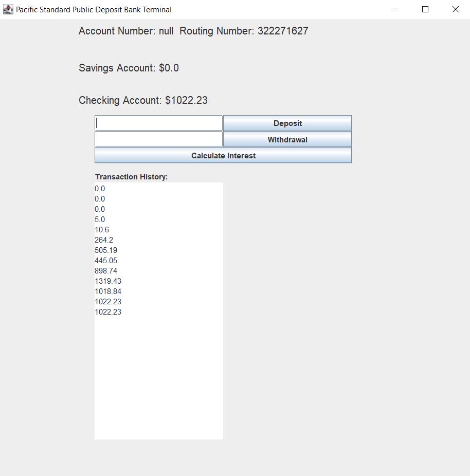Click the Calculate Interest button
The width and height of the screenshot is (470, 476).
[223, 155]
